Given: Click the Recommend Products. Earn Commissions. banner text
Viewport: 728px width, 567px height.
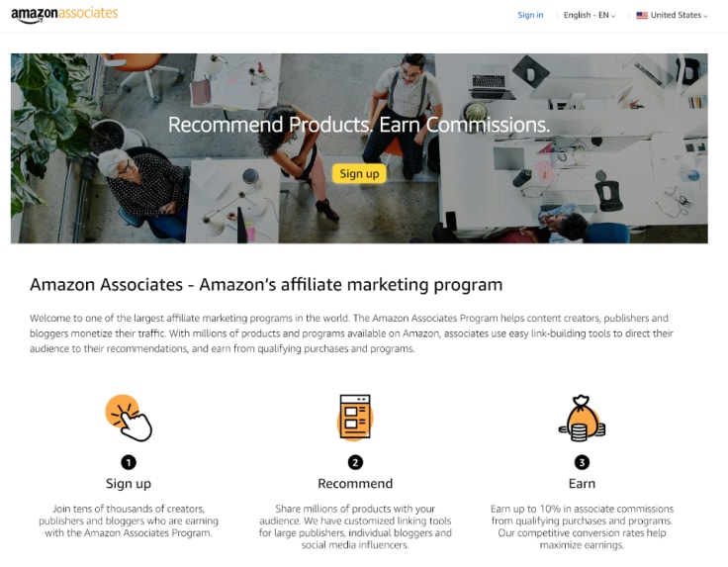Looking at the screenshot, I should click(x=359, y=125).
